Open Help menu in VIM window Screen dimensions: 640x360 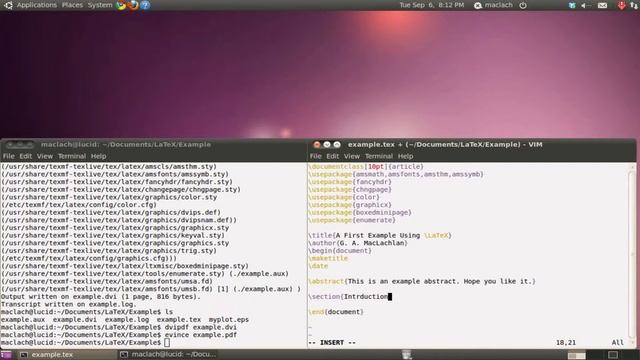[x=405, y=156]
